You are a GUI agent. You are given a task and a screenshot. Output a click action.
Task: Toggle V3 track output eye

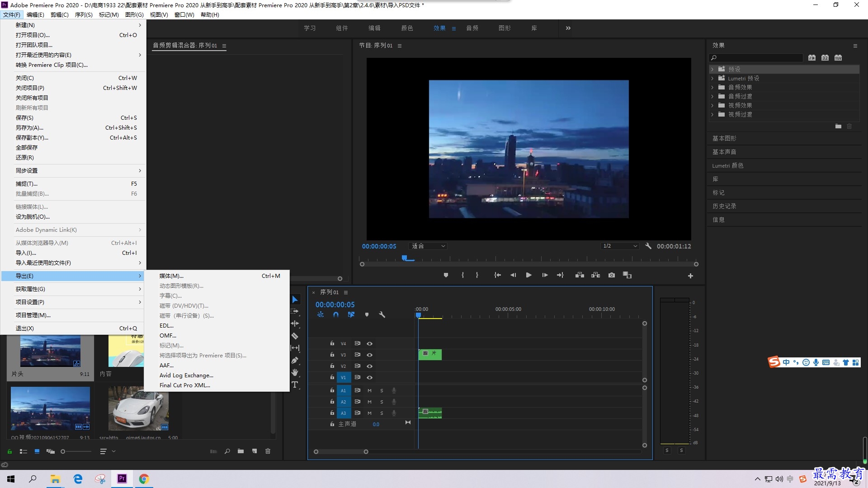[x=369, y=355]
